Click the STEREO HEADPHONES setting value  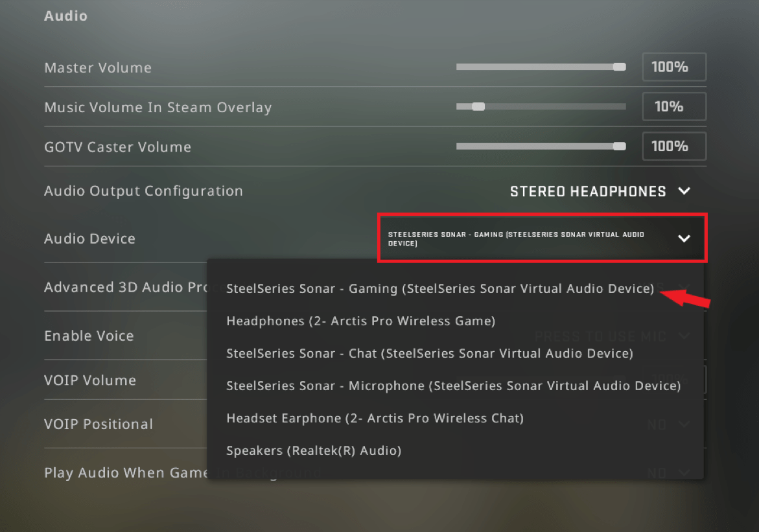(x=587, y=191)
